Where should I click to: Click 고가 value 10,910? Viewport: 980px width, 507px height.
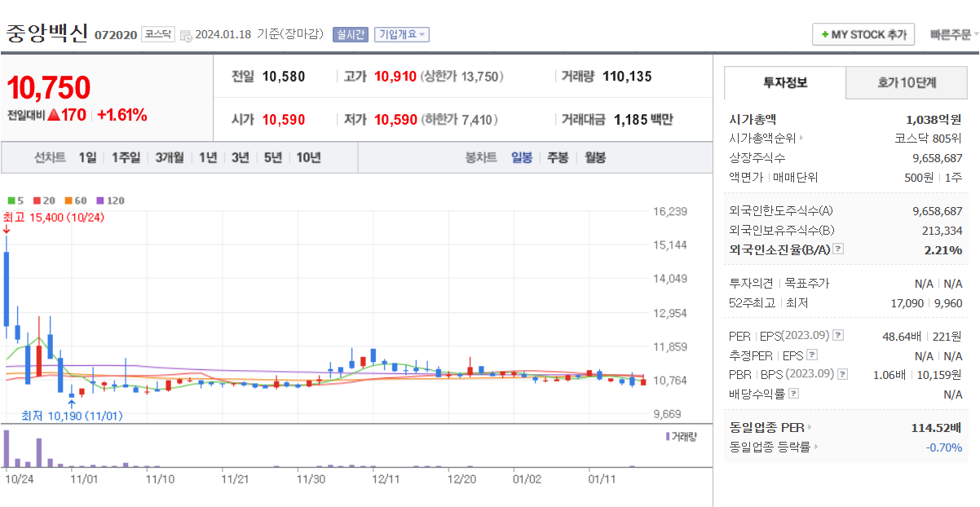(395, 77)
